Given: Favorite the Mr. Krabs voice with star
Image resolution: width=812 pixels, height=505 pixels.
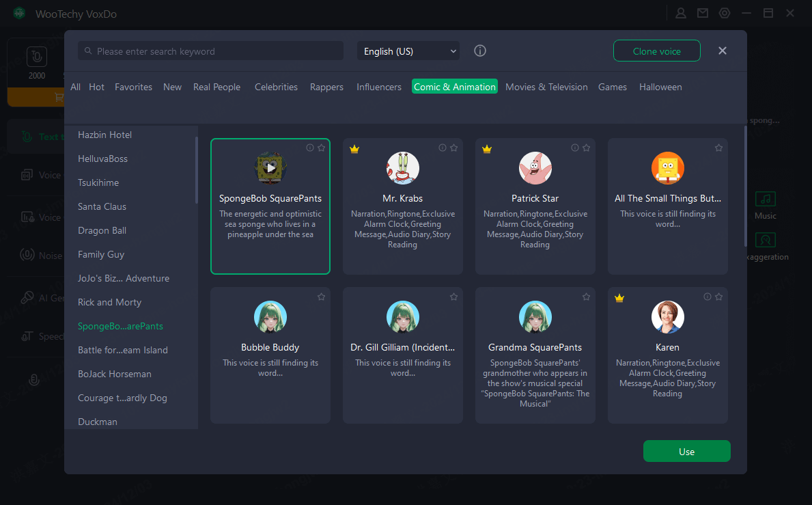Looking at the screenshot, I should coord(453,148).
